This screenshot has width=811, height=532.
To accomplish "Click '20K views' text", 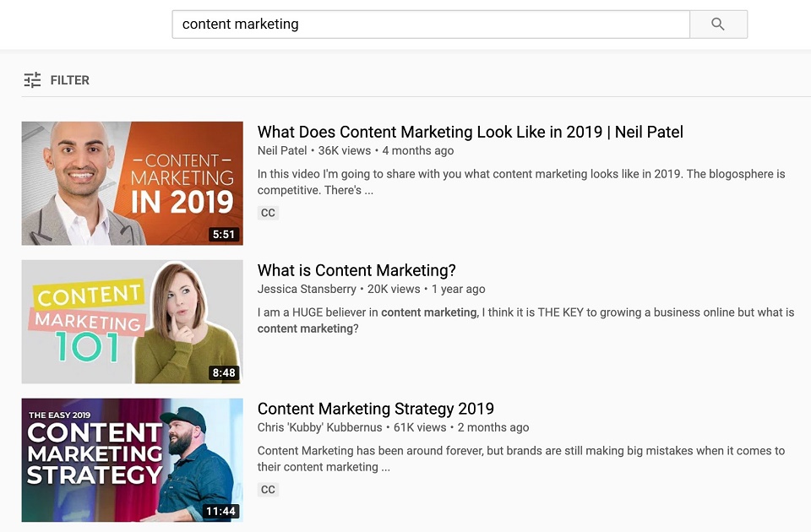I will coord(394,289).
